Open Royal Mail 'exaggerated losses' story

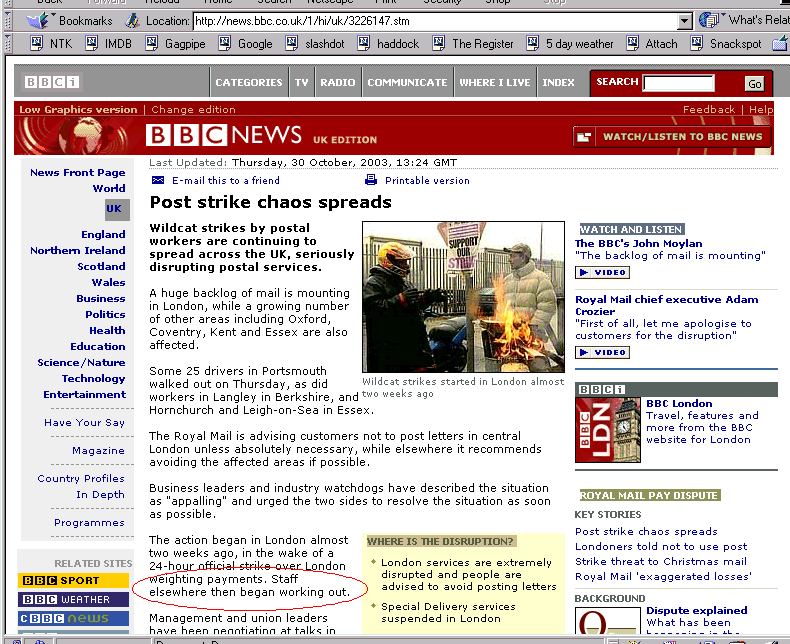coord(663,576)
